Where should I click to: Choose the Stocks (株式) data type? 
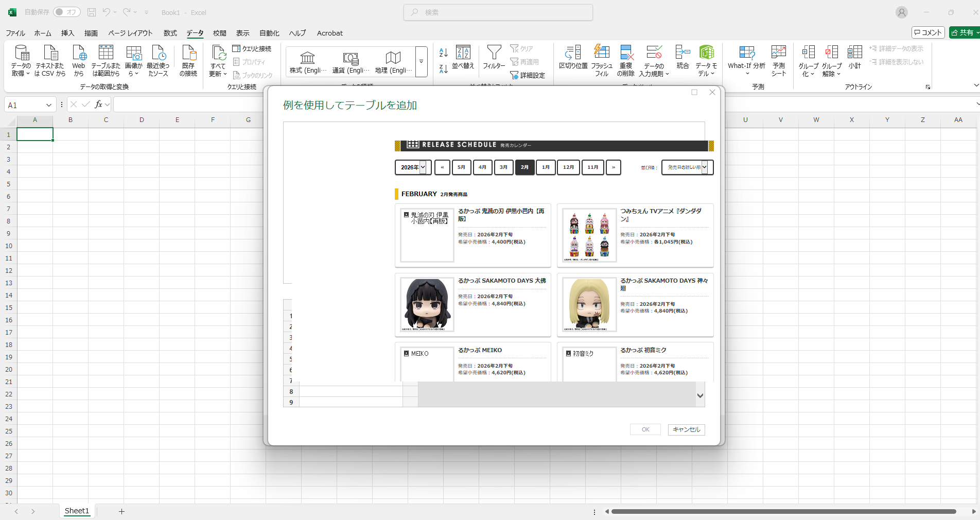coord(308,62)
